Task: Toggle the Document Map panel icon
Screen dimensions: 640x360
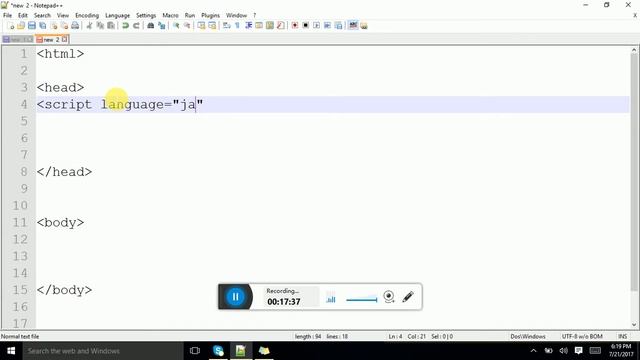Action: point(270,25)
